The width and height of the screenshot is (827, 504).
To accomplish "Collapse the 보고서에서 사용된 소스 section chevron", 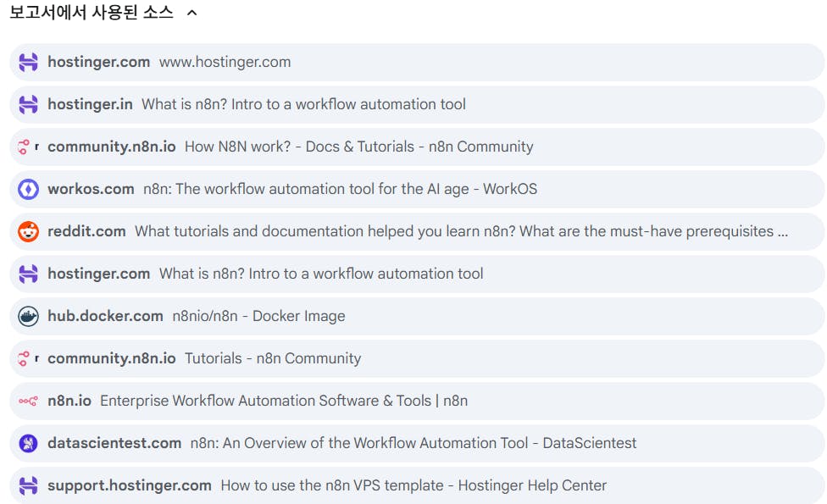I will point(191,13).
